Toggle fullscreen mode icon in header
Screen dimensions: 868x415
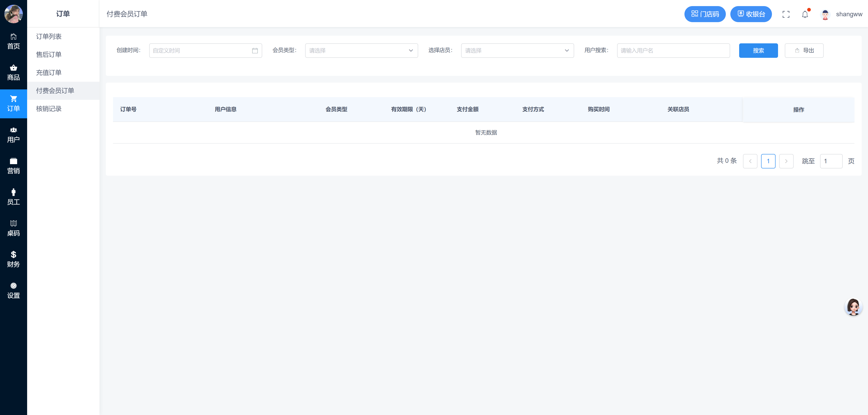click(786, 14)
